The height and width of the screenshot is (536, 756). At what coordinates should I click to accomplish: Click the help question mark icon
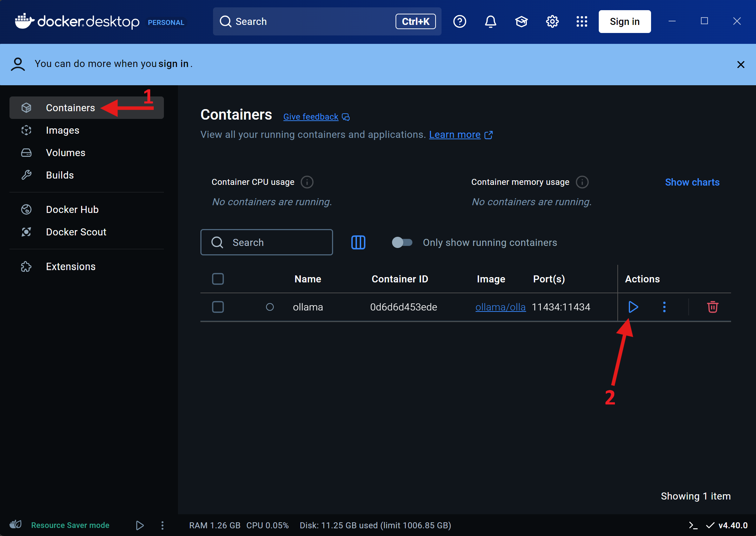pyautogui.click(x=459, y=22)
